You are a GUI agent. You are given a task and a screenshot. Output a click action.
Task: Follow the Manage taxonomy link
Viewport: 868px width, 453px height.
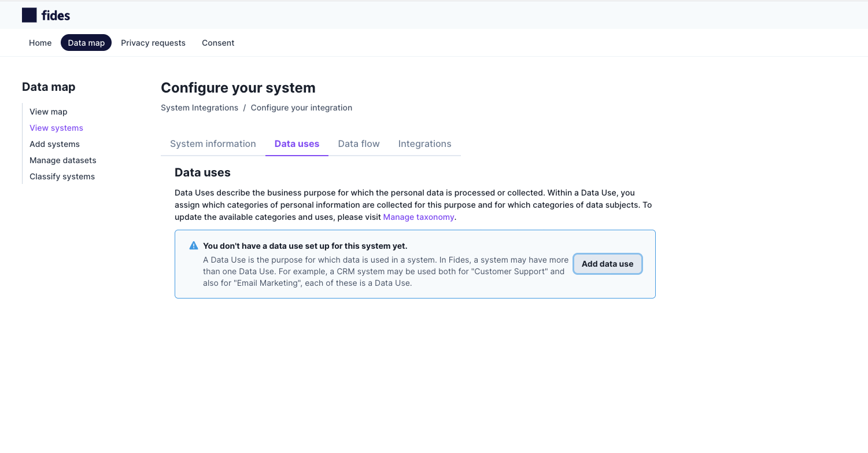coord(419,218)
